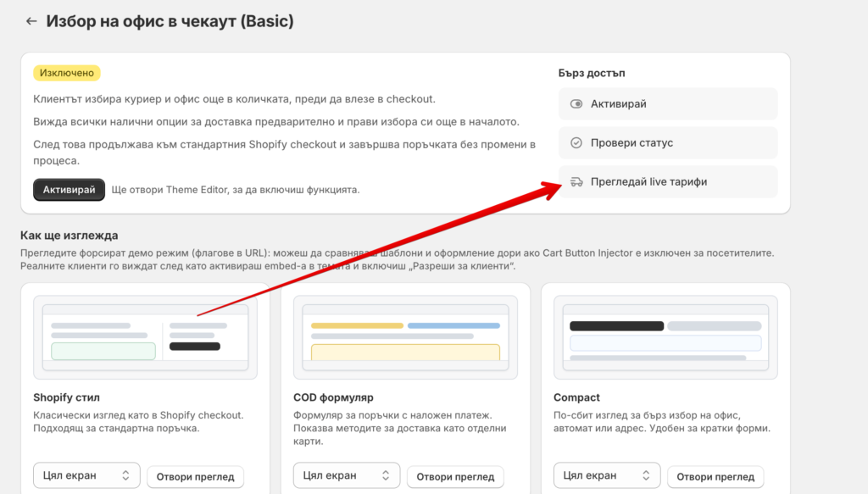Image resolution: width=868 pixels, height=494 pixels.
Task: Go back using the left arrow icon
Action: (31, 21)
